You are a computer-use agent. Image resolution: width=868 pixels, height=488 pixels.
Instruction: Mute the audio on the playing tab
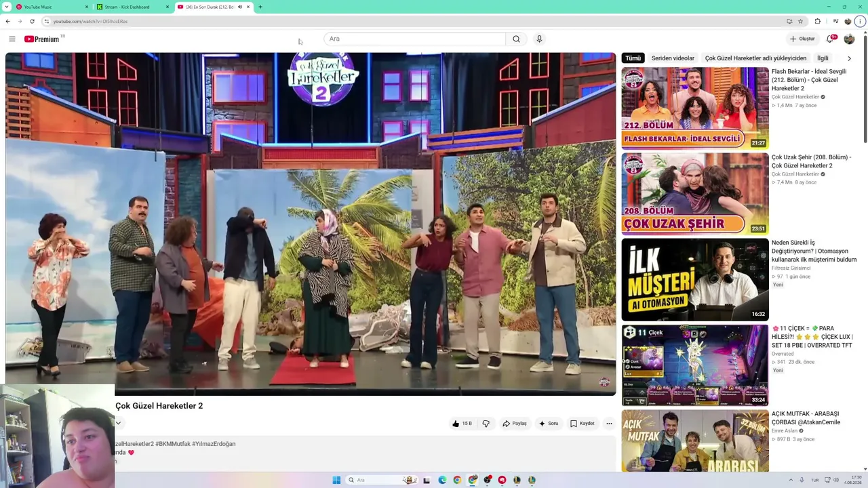(x=240, y=7)
